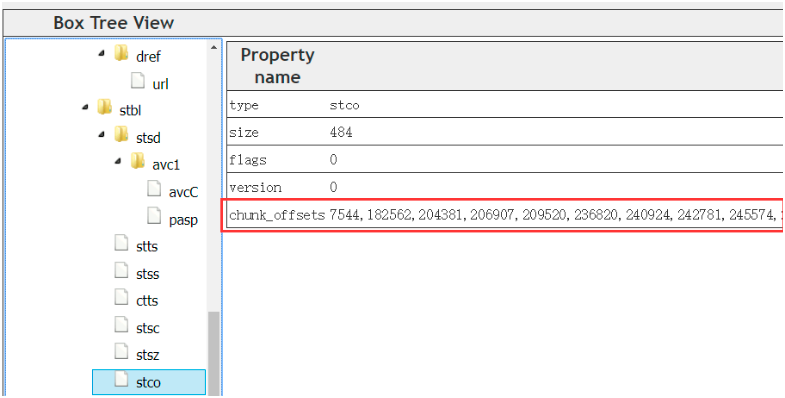Click the dref folder icon
785x398 pixels.
click(121, 53)
